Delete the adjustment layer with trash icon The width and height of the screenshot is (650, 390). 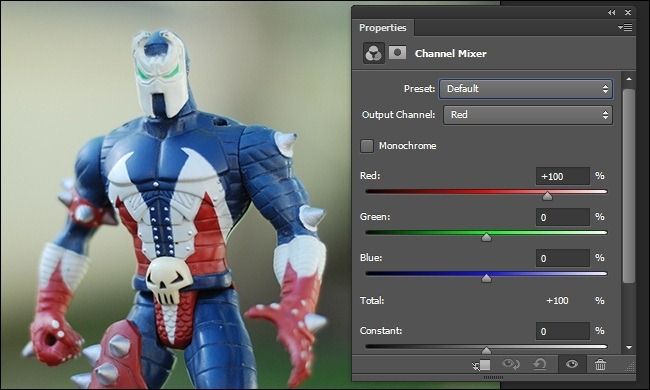[x=600, y=365]
